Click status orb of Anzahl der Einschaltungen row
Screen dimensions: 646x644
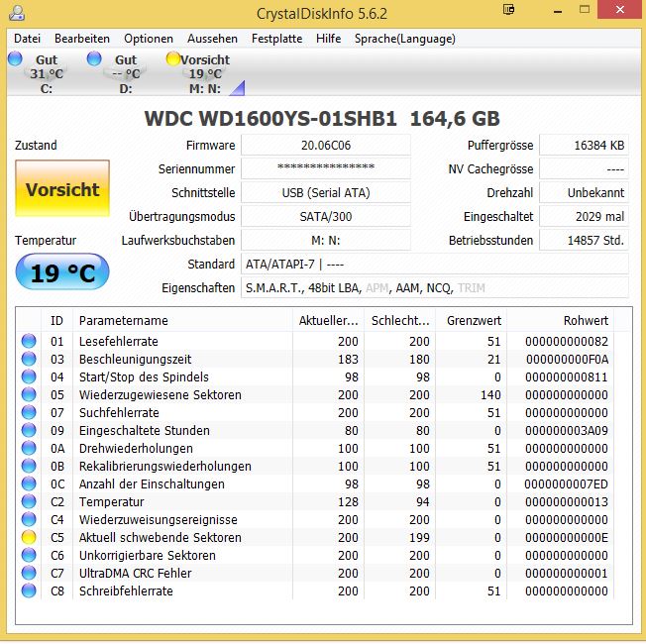coord(29,483)
